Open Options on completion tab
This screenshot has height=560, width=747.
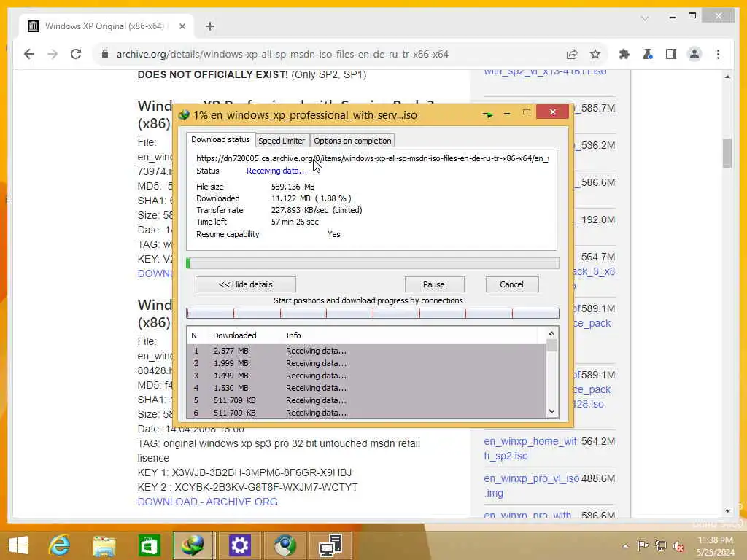coord(352,141)
